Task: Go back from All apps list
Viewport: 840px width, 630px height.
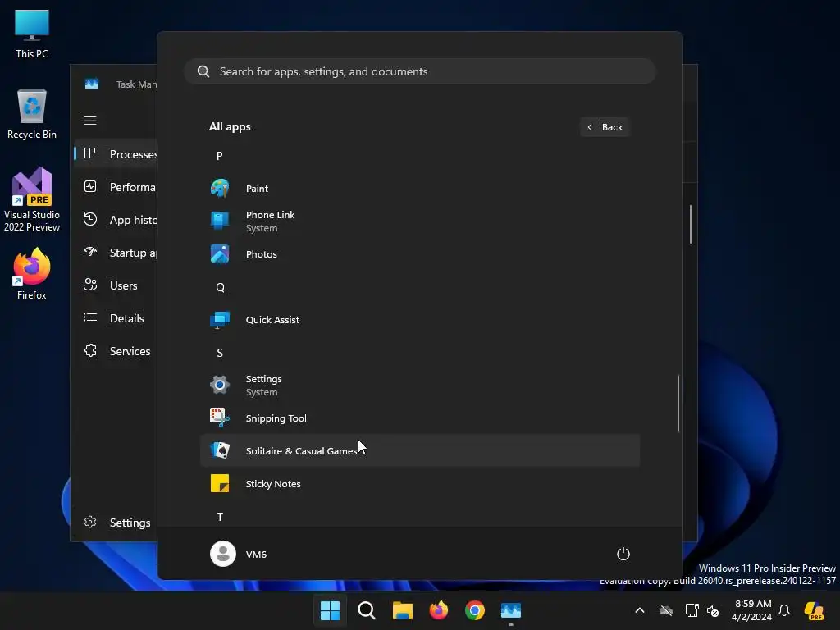Action: click(x=605, y=127)
